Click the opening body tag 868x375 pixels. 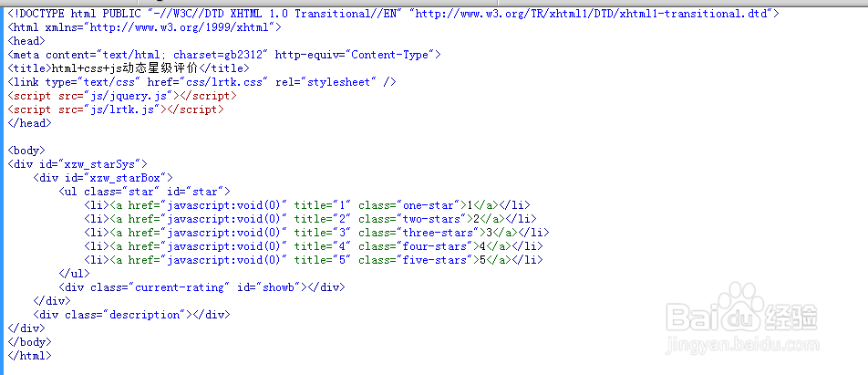pyautogui.click(x=26, y=151)
